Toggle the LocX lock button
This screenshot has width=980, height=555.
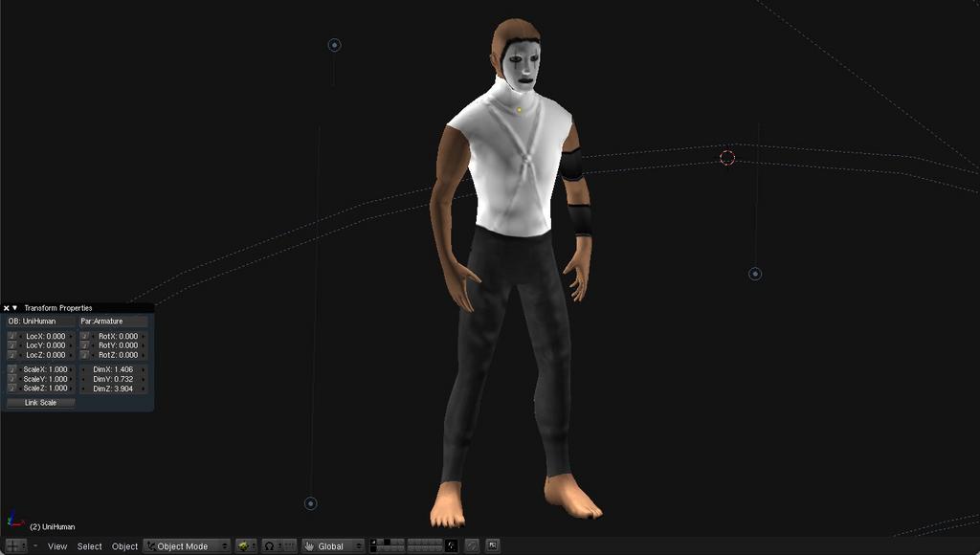pyautogui.click(x=12, y=336)
